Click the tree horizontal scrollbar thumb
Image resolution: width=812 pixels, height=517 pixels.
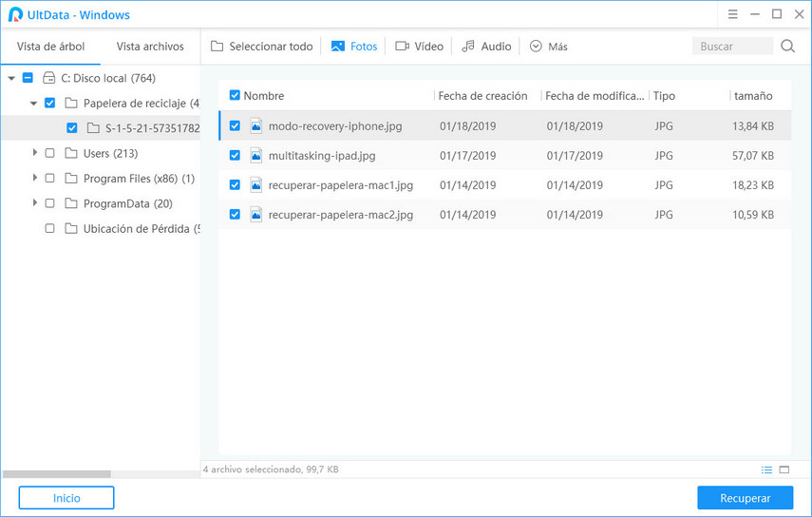56,474
